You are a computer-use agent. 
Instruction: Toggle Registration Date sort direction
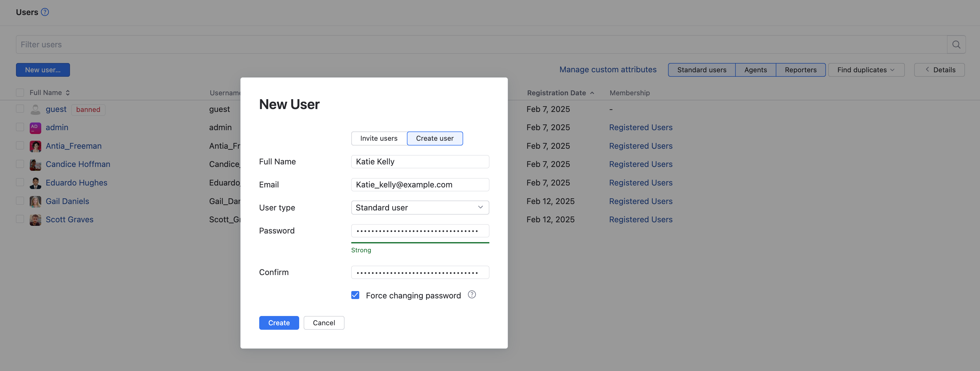592,92
